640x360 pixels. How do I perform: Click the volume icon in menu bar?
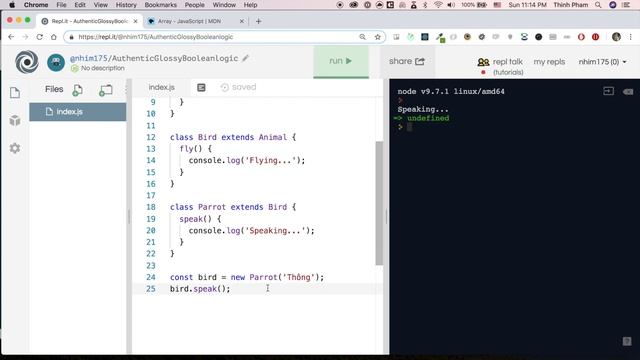coord(451,5)
